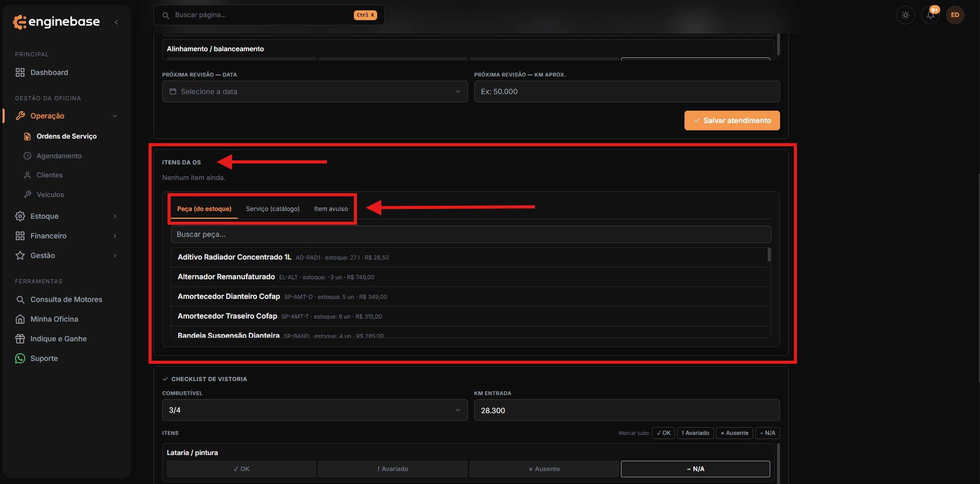This screenshot has height=484, width=980.
Task: Open the enginebase logo home
Action: 56,22
